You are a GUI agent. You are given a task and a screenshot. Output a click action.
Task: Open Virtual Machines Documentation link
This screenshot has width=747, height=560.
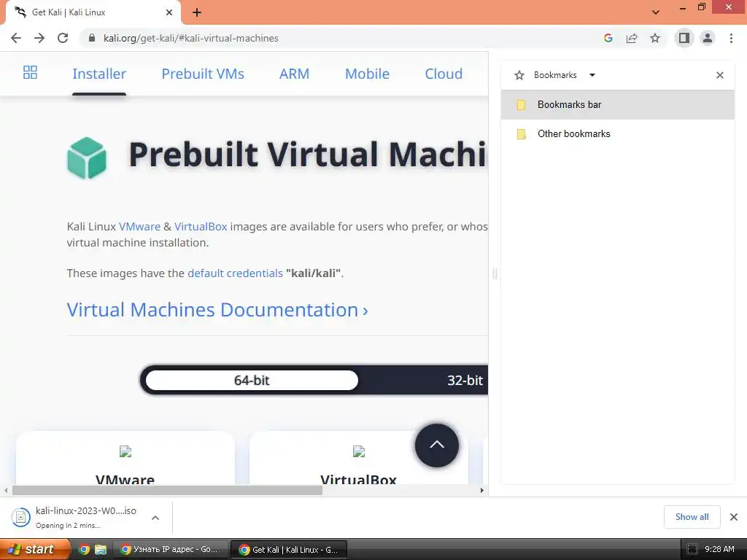[217, 310]
